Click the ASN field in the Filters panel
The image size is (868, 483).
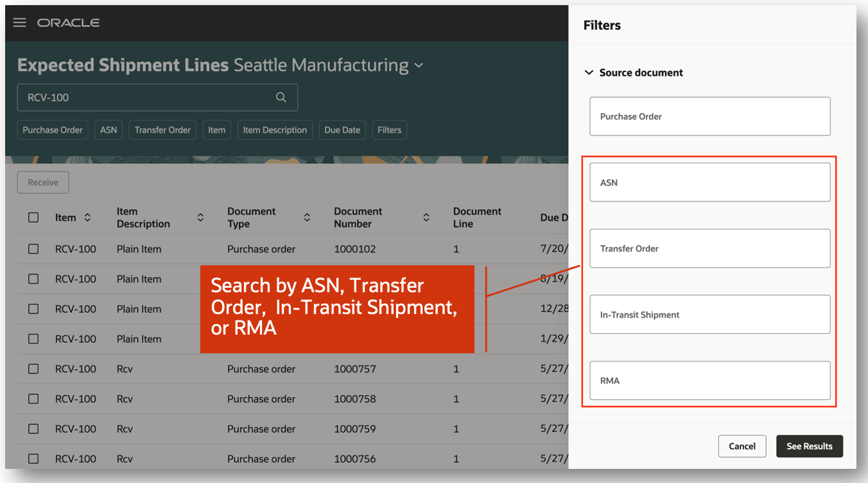click(x=709, y=182)
